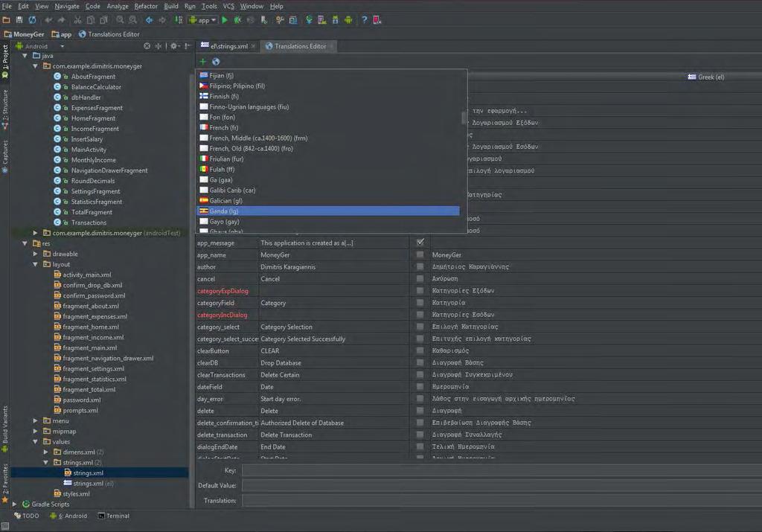762x532 pixels.
Task: Click the Undo arrow icon
Action: 48,20
